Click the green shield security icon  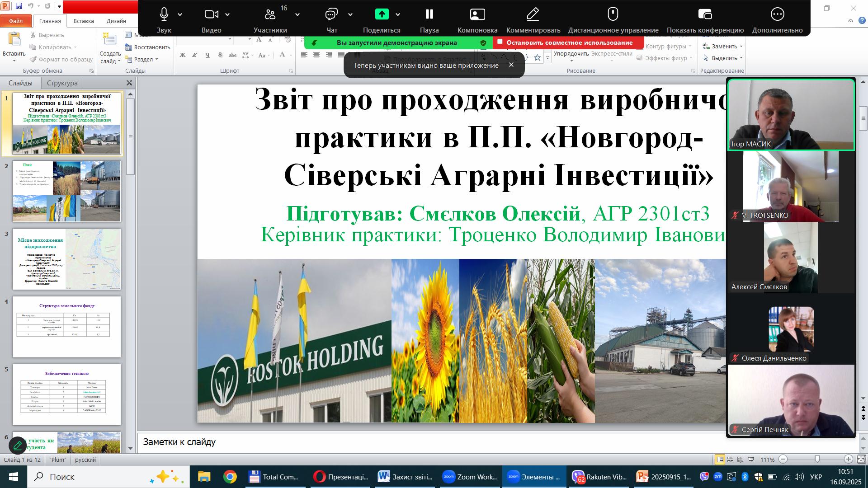(483, 43)
